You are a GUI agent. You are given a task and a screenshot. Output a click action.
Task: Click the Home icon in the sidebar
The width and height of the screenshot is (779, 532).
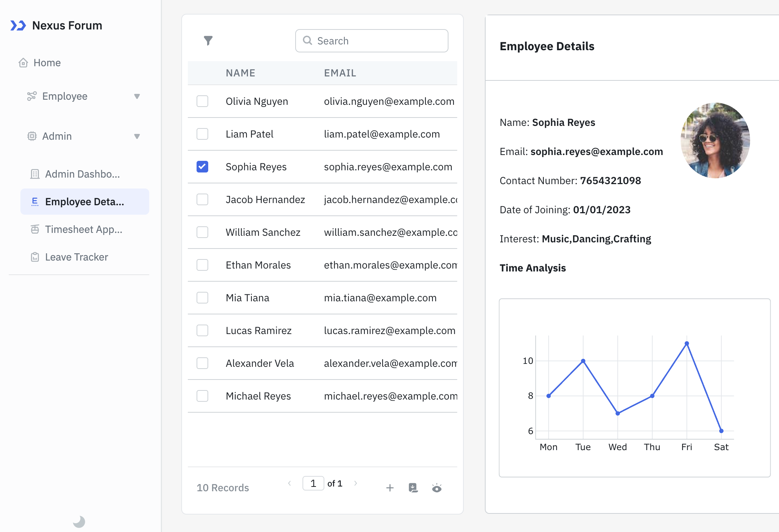click(23, 63)
